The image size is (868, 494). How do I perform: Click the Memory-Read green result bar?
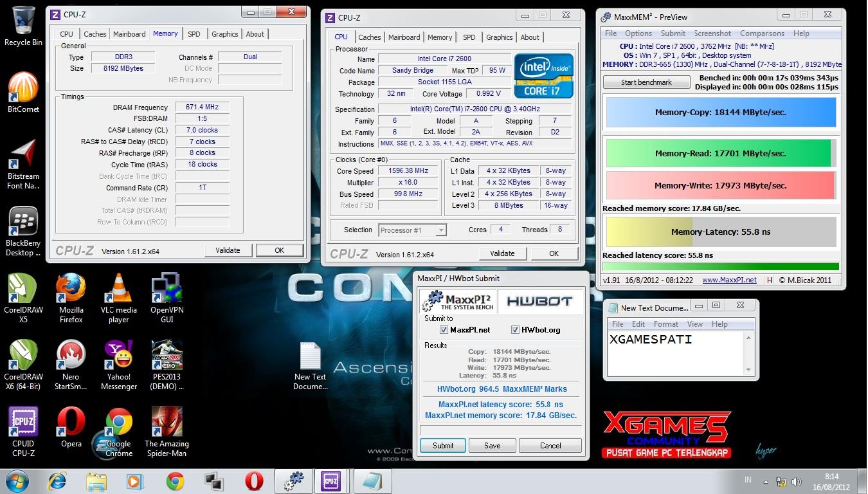(x=721, y=153)
